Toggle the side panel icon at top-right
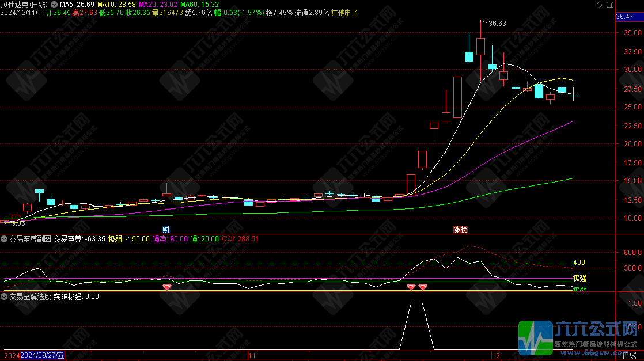 [610, 4]
